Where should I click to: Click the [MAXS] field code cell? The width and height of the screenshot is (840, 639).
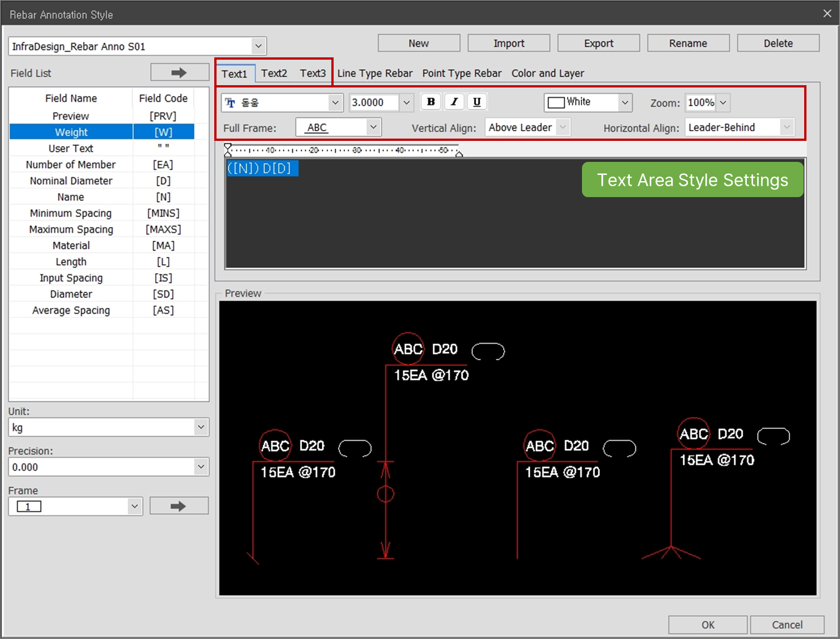click(x=163, y=229)
